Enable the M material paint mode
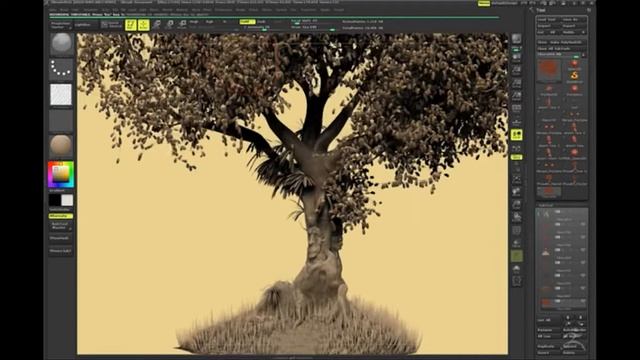Image resolution: width=640 pixels, height=360 pixels. (224, 22)
